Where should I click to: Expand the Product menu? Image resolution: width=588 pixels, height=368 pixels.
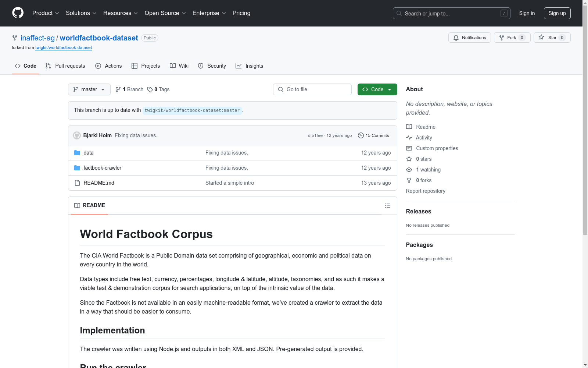(46, 13)
